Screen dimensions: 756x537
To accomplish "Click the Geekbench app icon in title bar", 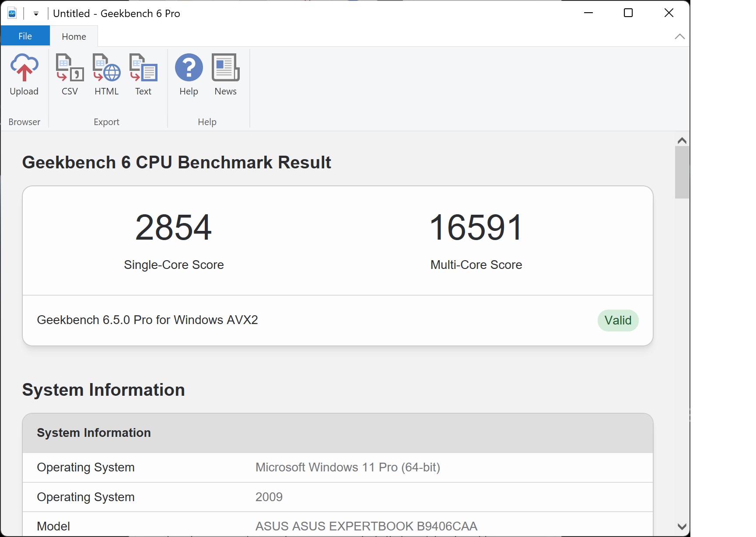I will [12, 14].
